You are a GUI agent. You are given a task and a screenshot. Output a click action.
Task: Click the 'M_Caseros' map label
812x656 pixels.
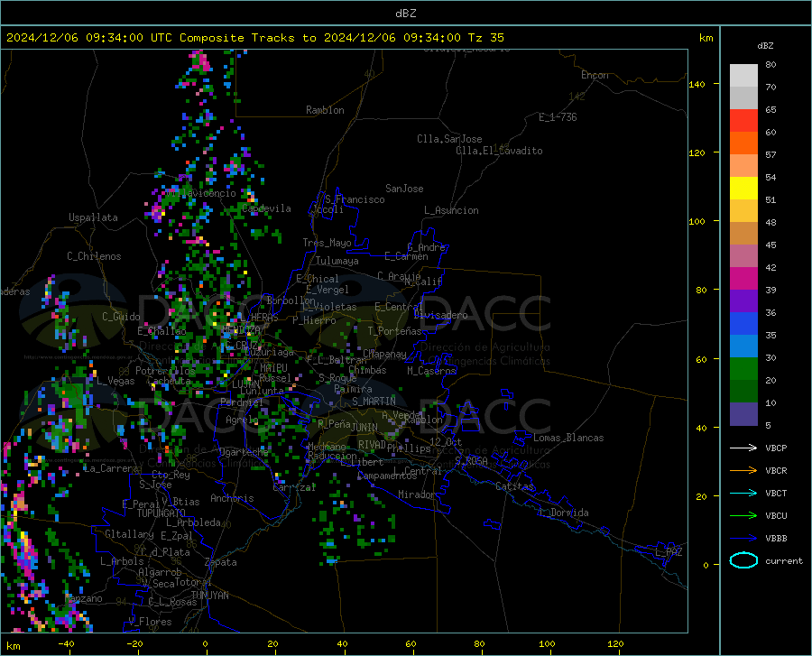[431, 371]
